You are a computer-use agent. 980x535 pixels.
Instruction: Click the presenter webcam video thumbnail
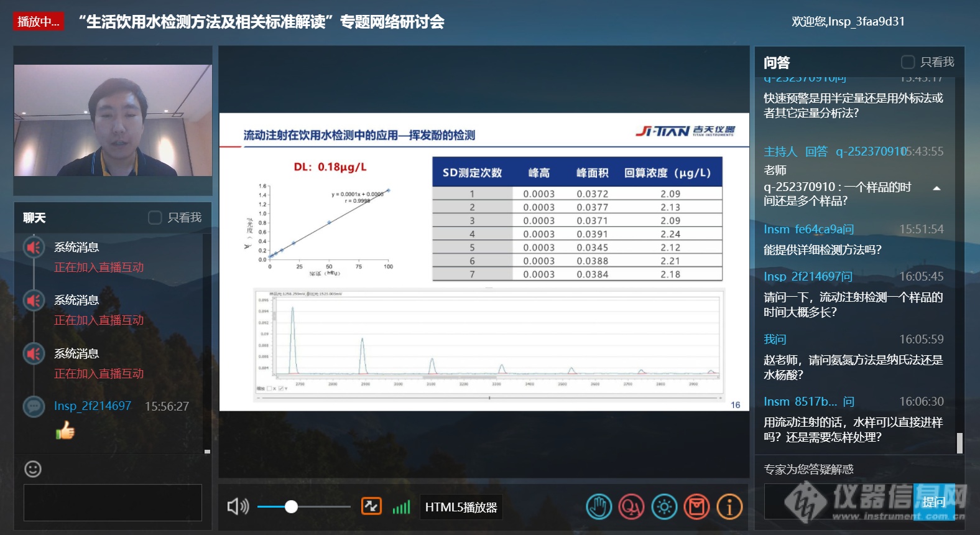(x=113, y=120)
